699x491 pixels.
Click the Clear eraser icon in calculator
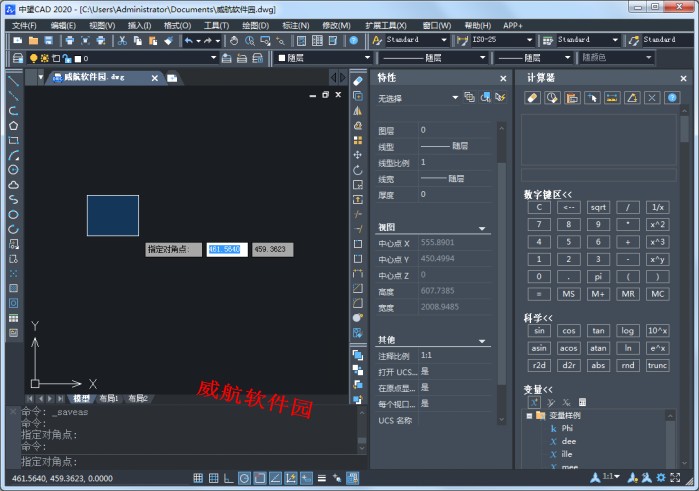[532, 98]
